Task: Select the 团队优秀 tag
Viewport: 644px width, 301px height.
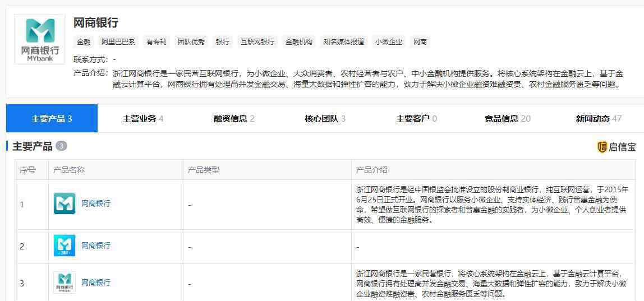Action: click(191, 42)
